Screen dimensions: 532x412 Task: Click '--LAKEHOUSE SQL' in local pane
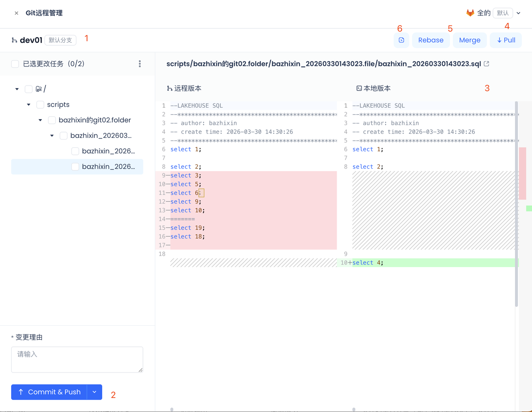(x=379, y=105)
